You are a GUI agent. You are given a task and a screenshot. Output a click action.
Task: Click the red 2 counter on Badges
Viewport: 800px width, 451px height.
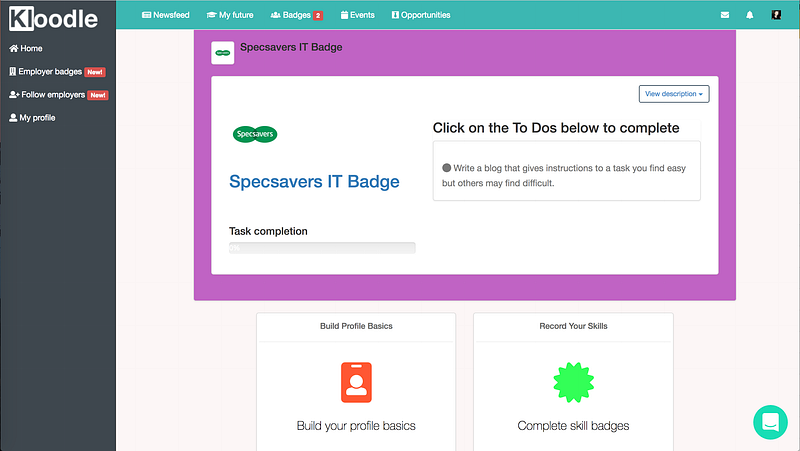(318, 15)
